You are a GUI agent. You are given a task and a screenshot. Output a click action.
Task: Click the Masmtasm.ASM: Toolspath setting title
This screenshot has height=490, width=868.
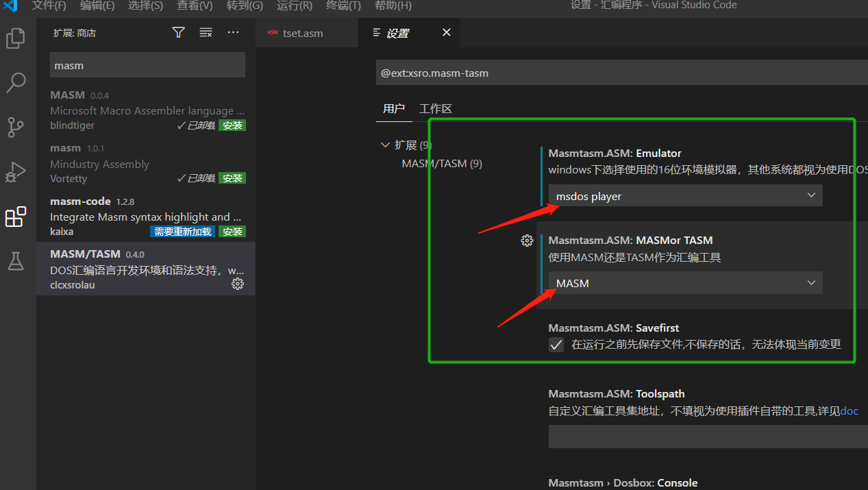tap(616, 394)
